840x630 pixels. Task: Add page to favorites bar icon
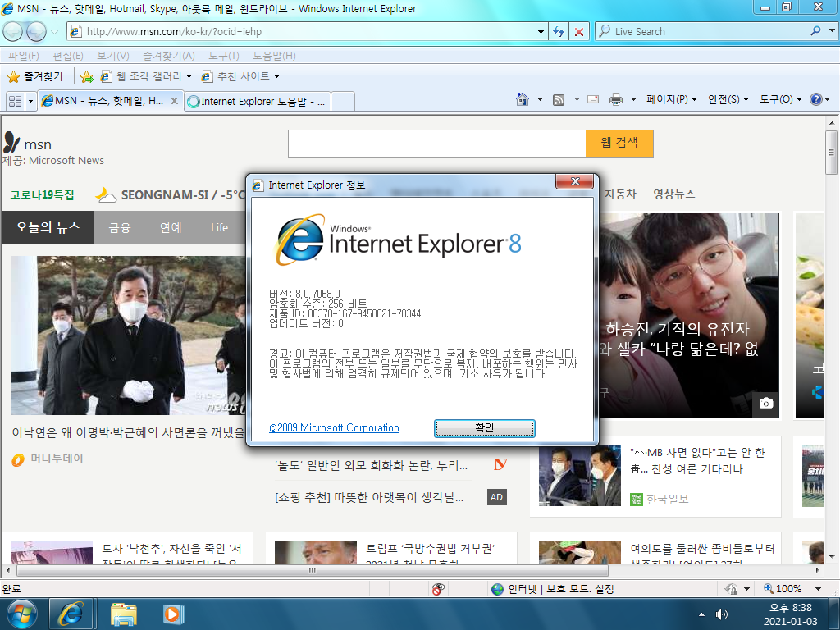(86, 76)
